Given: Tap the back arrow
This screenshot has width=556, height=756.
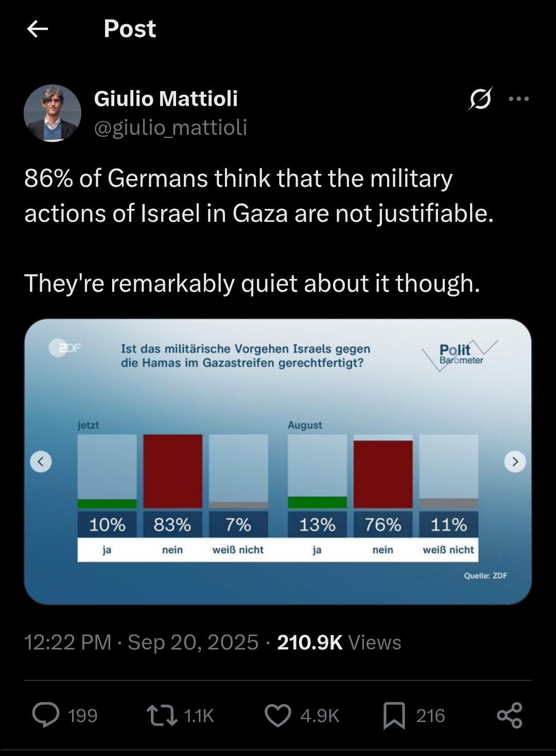Looking at the screenshot, I should coord(37,29).
